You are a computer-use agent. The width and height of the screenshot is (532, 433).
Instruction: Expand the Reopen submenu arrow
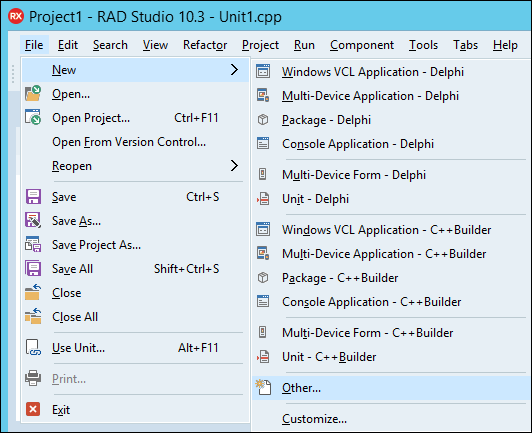(x=234, y=166)
